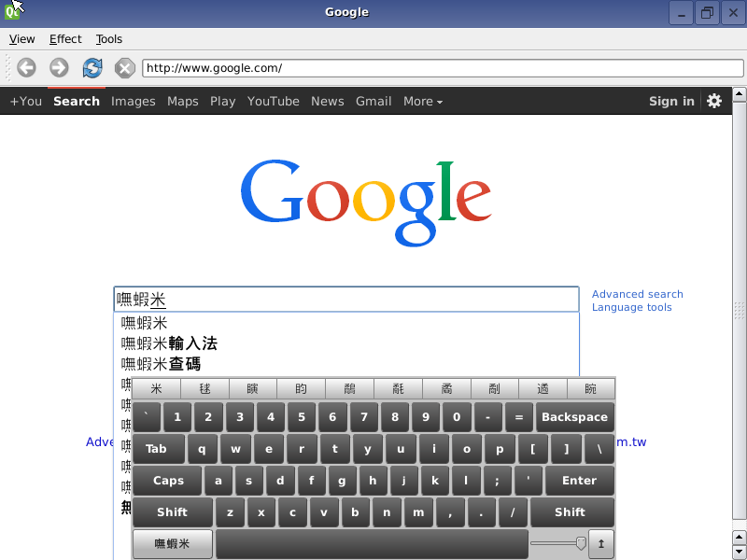Open the Effect menu
The image size is (747, 560).
65,39
